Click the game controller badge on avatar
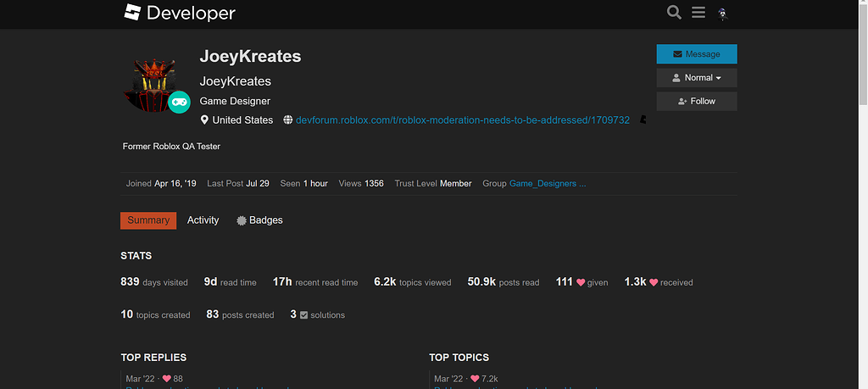The height and width of the screenshot is (389, 868). [179, 103]
